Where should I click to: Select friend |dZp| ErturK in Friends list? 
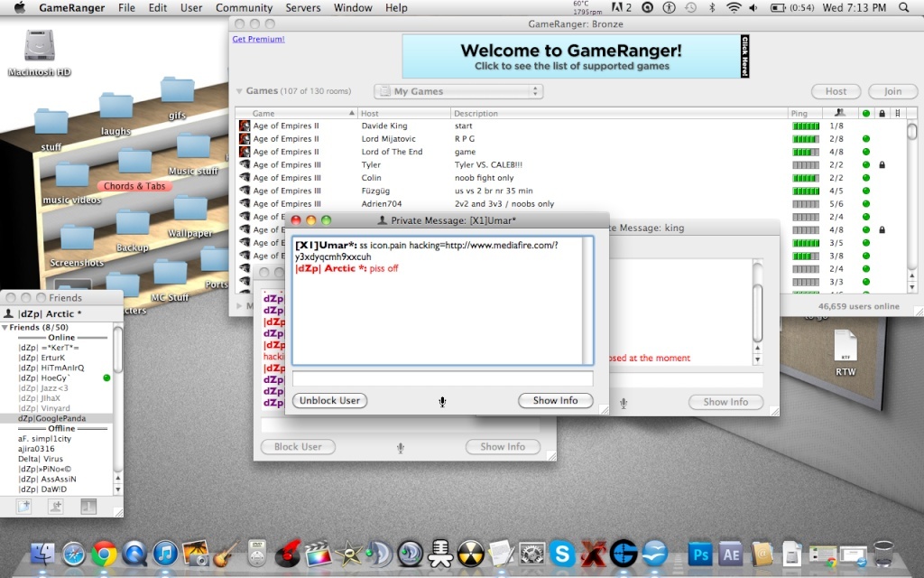point(56,358)
